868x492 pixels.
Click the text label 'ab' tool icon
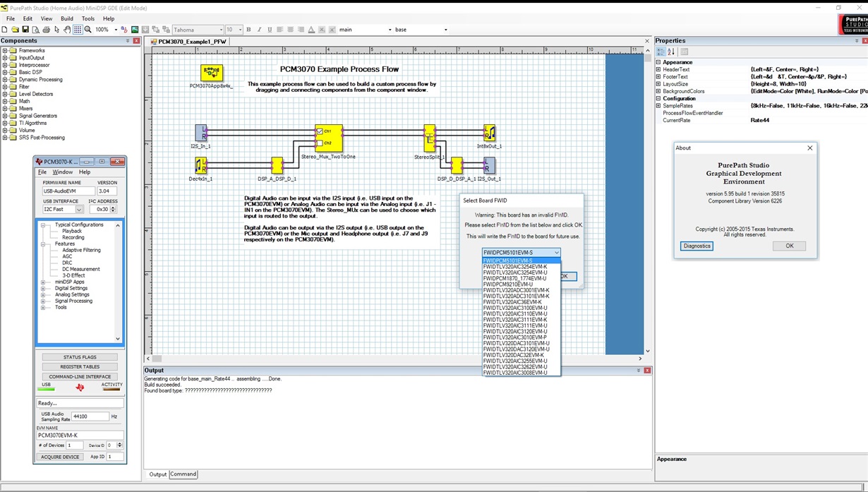[x=123, y=30]
